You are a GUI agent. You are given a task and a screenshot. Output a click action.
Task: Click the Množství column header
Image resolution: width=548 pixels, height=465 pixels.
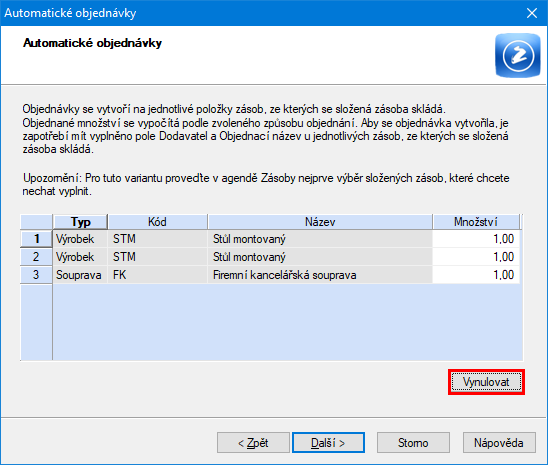[476, 222]
